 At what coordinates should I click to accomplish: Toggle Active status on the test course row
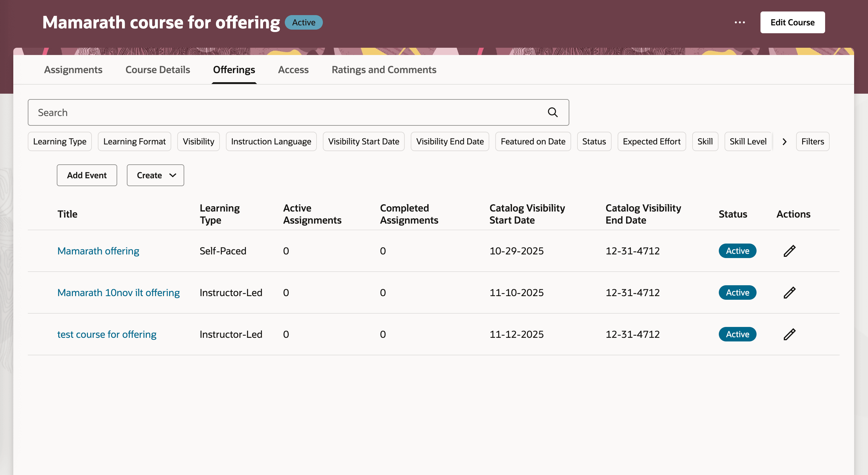pyautogui.click(x=737, y=334)
